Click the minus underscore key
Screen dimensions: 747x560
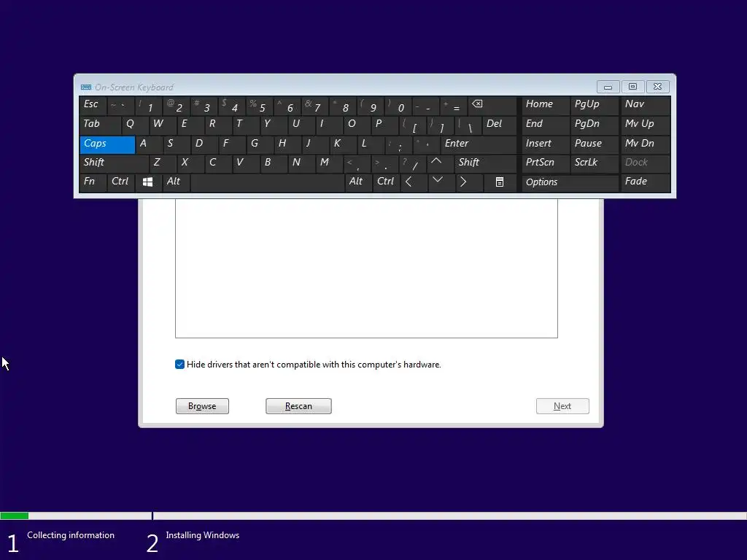(426, 105)
